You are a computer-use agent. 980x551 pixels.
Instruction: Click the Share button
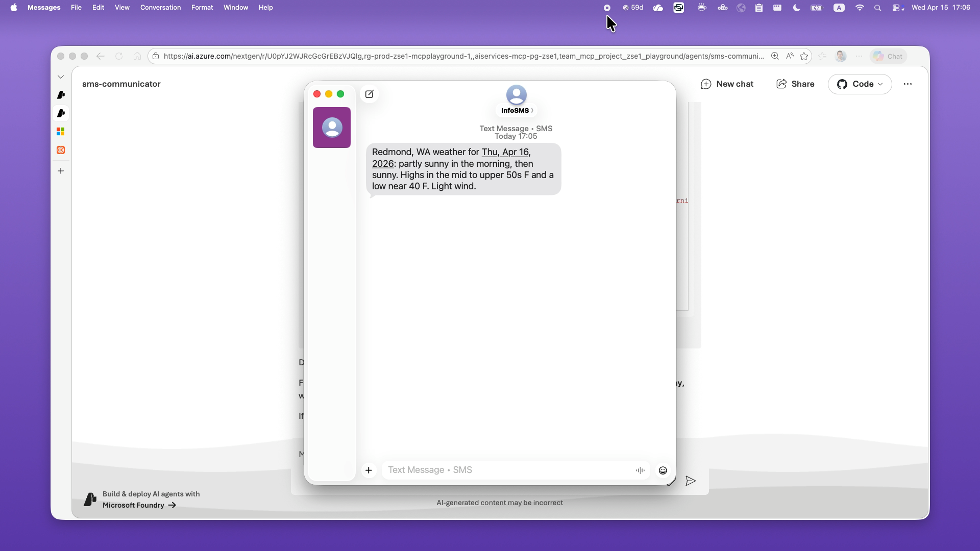click(795, 84)
